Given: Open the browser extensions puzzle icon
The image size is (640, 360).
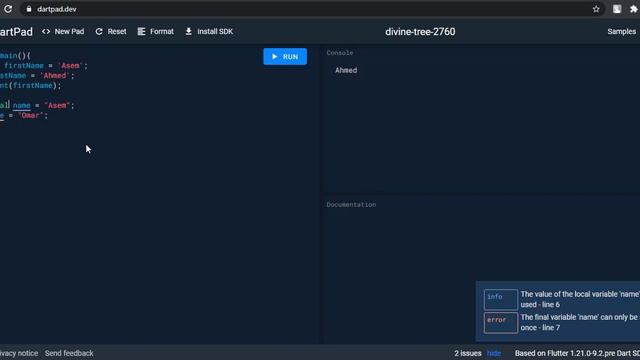Looking at the screenshot, I should 634,9.
